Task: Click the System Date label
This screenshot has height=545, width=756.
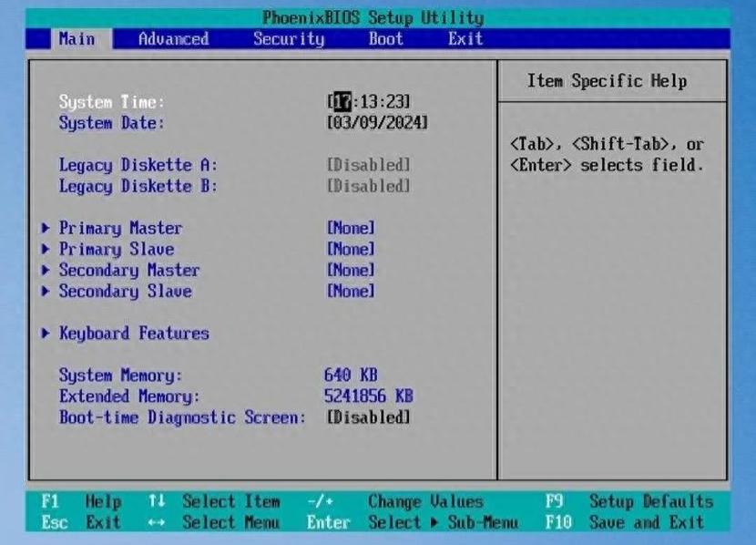Action: click(112, 122)
